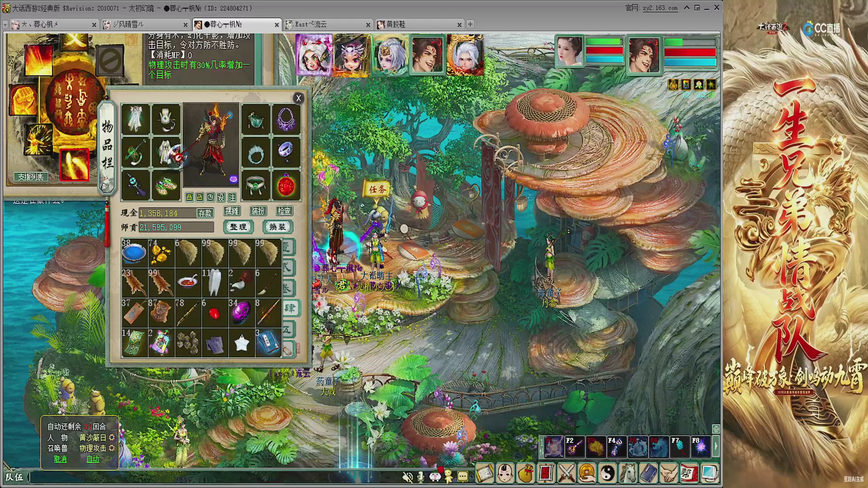Select the gold nuggets item with count 74
The image size is (868, 488).
(x=161, y=253)
